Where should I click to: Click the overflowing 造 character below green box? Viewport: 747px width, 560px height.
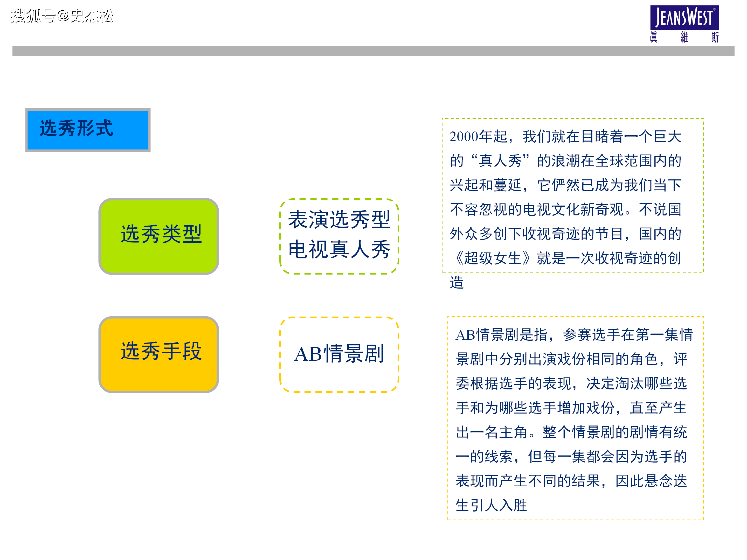click(x=457, y=283)
